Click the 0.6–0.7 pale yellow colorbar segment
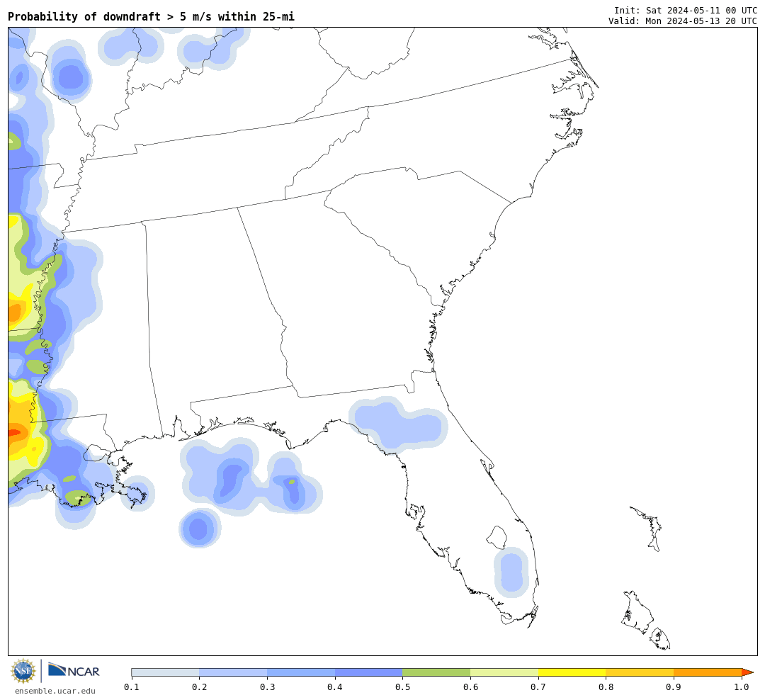 click(504, 672)
